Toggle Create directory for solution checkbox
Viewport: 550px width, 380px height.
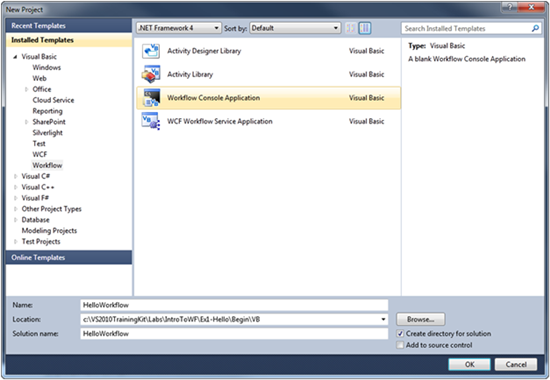coord(400,334)
